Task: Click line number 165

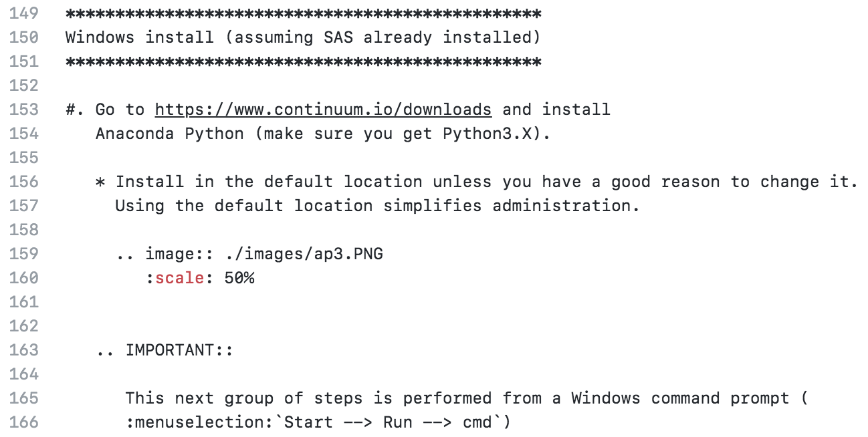Action: [24, 398]
